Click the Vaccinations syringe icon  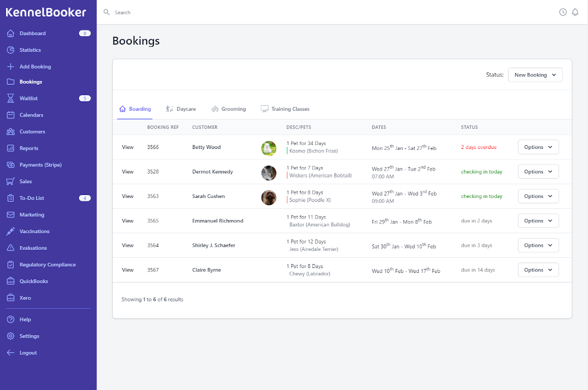(x=11, y=231)
